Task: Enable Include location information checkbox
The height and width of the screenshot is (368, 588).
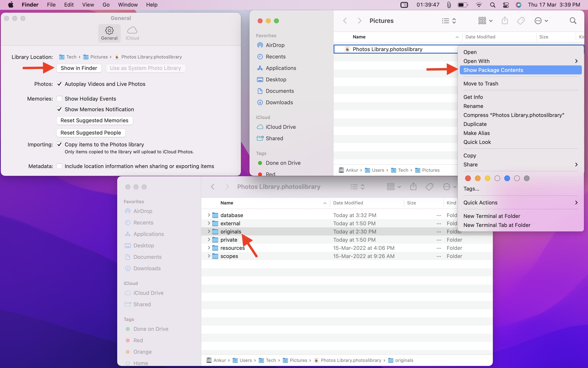Action: (x=59, y=166)
